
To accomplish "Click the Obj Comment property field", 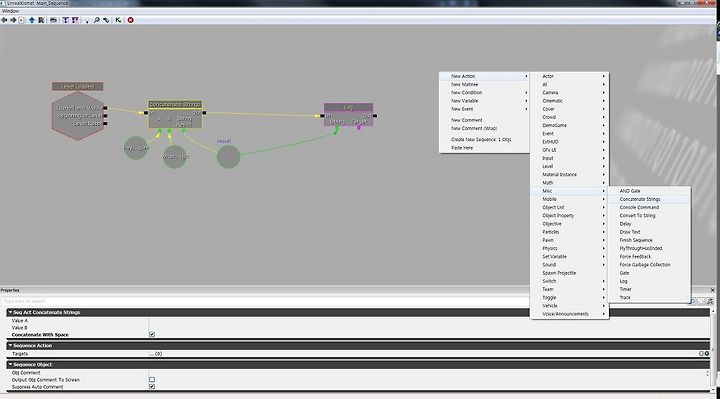I will click(x=427, y=373).
